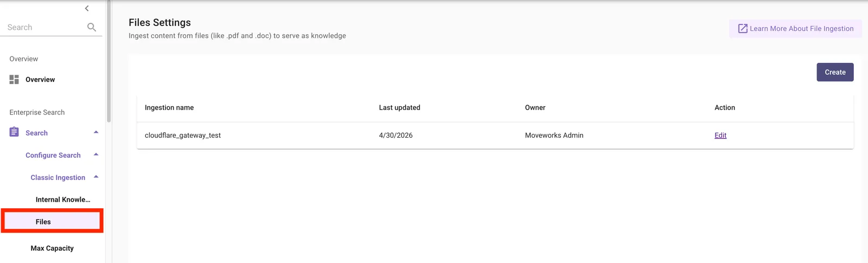Click the magnifier search icon
Viewport: 868px width, 263px height.
coord(92,27)
